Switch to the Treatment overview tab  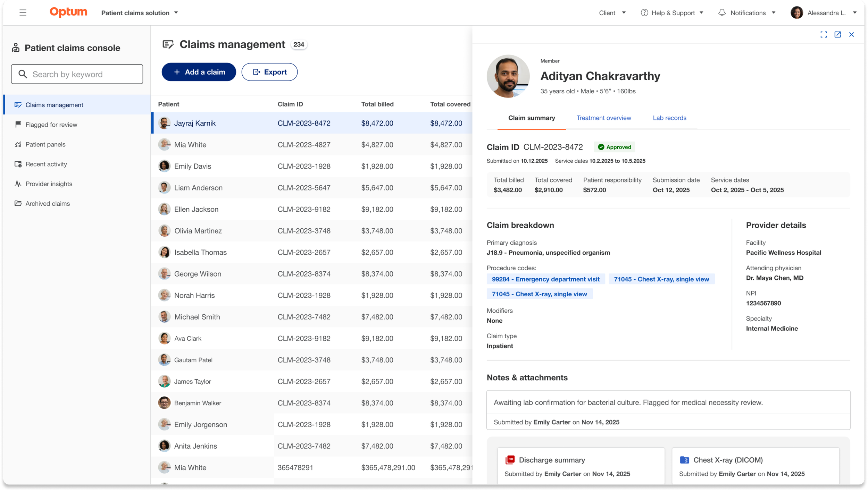coord(604,118)
